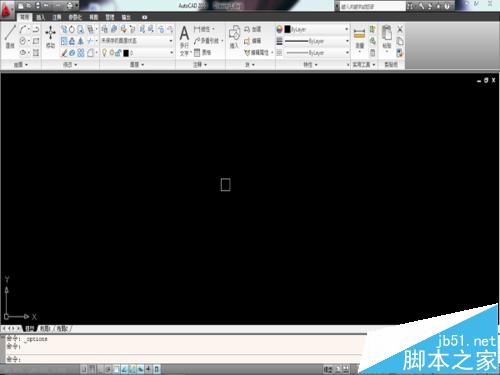
Task: Click the 编辑属性 Edit Attributes button
Action: click(x=259, y=53)
